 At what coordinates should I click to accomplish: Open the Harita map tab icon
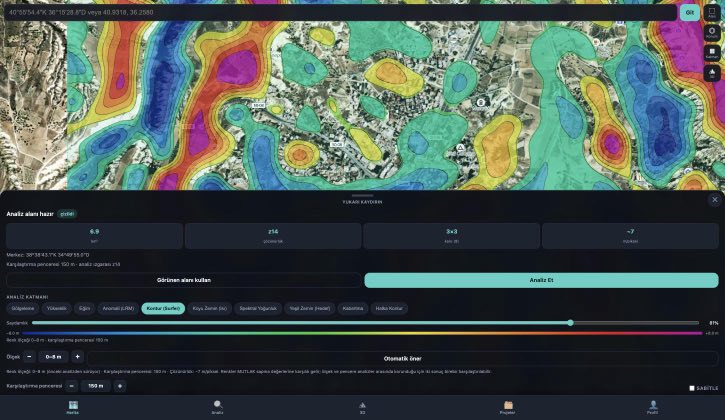73,405
